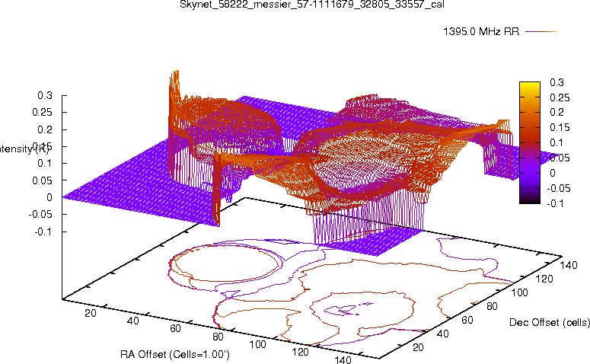Click Dec Offset axis tick 120
The width and height of the screenshot is (590, 364).
coord(544,279)
